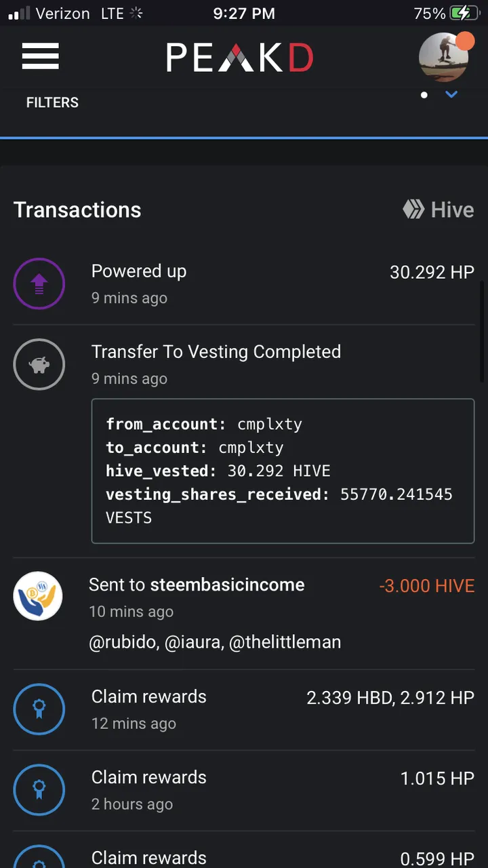
Task: Tap the -3.000 HIVE amount
Action: 427,586
